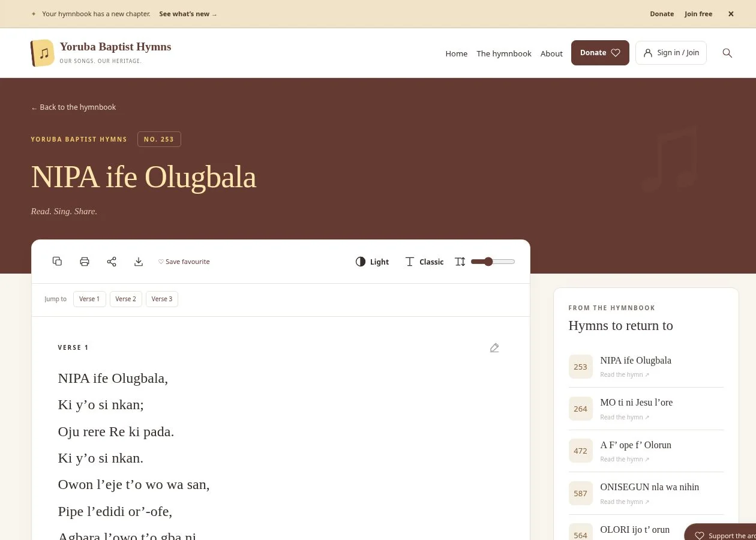Download the hymn with the download icon
756x540 pixels.
[x=139, y=262]
